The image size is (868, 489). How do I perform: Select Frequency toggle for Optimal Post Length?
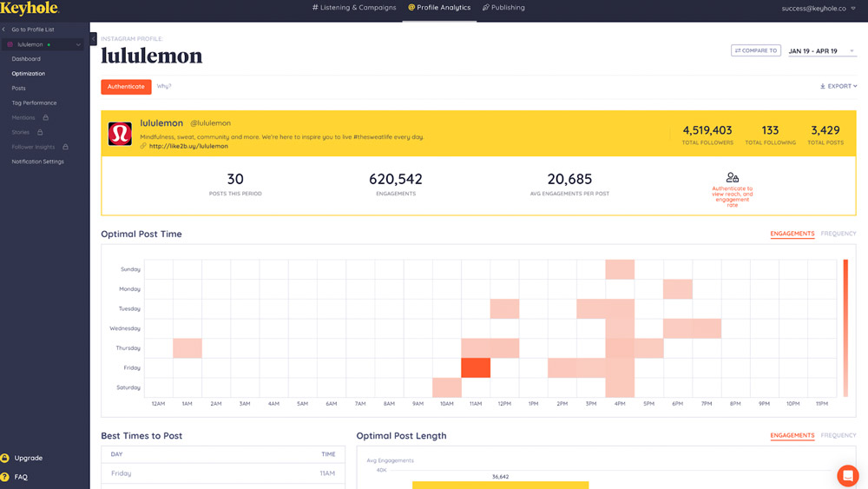point(838,435)
